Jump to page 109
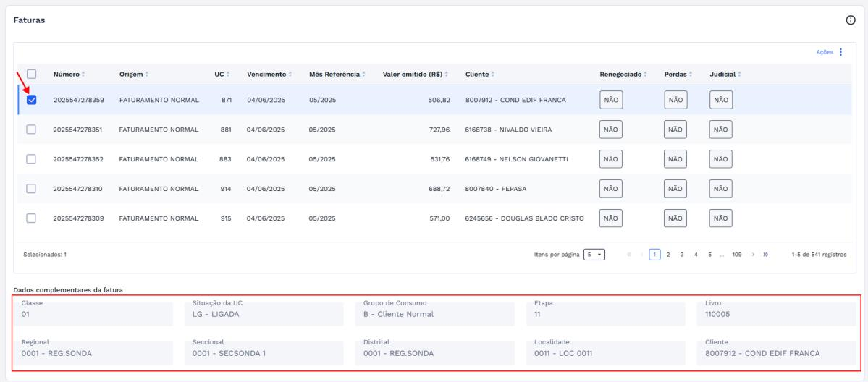This screenshot has width=868, height=382. 737,255
